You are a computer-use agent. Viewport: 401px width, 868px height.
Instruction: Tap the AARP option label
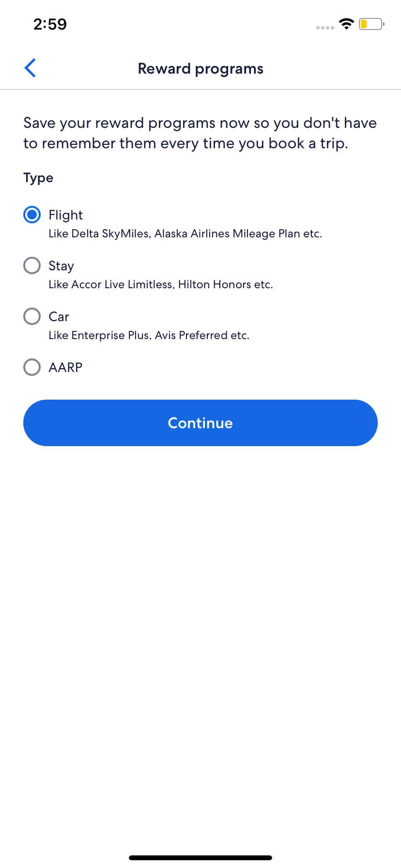point(66,368)
